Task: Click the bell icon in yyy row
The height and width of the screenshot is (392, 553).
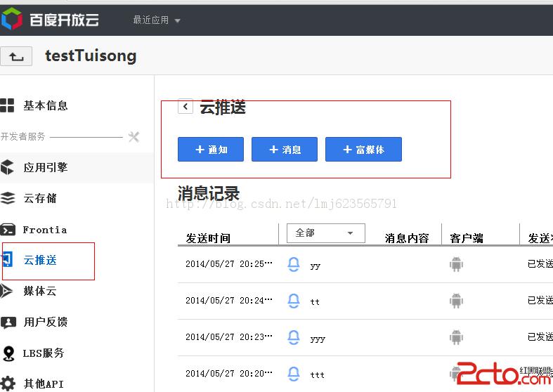Action: pyautogui.click(x=294, y=337)
